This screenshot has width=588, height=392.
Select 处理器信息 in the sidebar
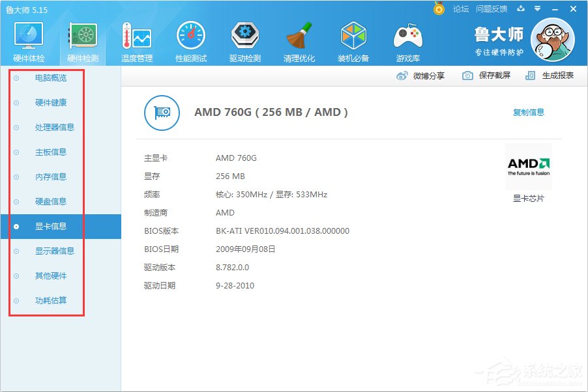point(54,128)
